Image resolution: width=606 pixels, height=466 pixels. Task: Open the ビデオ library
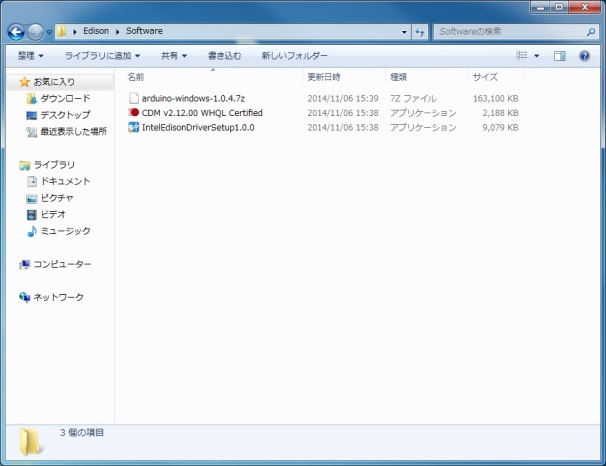point(53,214)
